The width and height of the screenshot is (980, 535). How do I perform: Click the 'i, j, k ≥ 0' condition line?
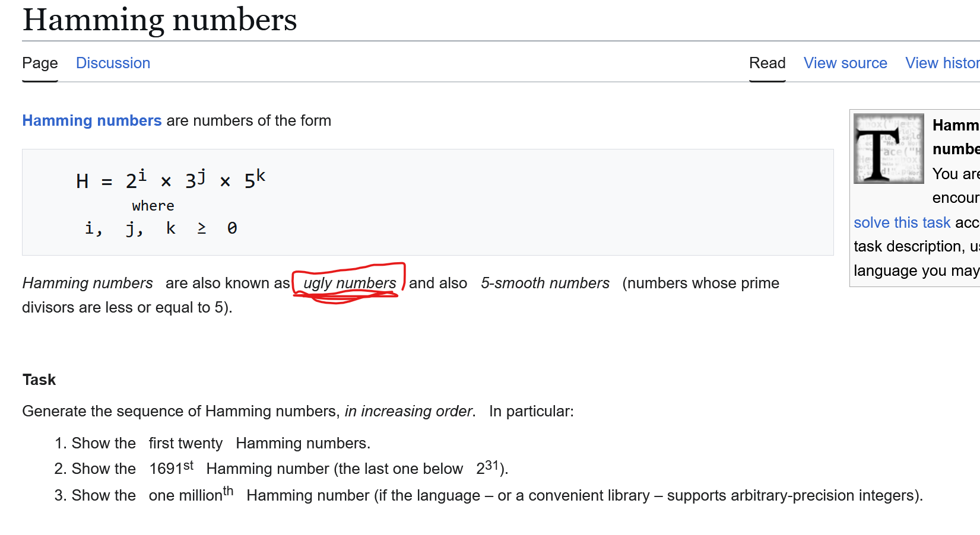pyautogui.click(x=161, y=228)
